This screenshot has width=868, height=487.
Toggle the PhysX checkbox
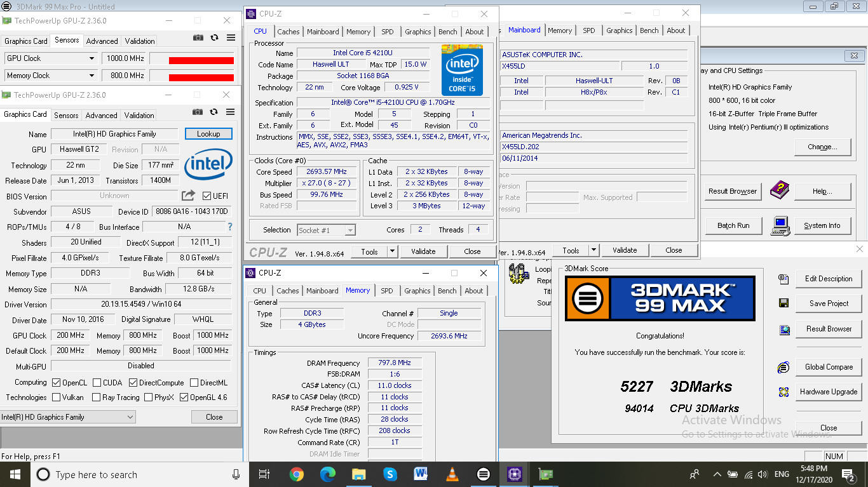tap(148, 397)
